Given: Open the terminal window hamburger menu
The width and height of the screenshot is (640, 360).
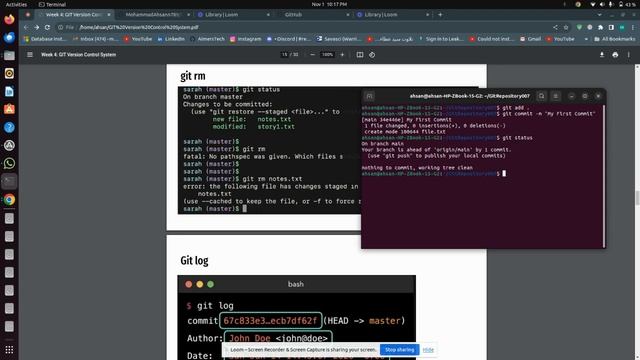Looking at the screenshot, I should click(x=556, y=96).
